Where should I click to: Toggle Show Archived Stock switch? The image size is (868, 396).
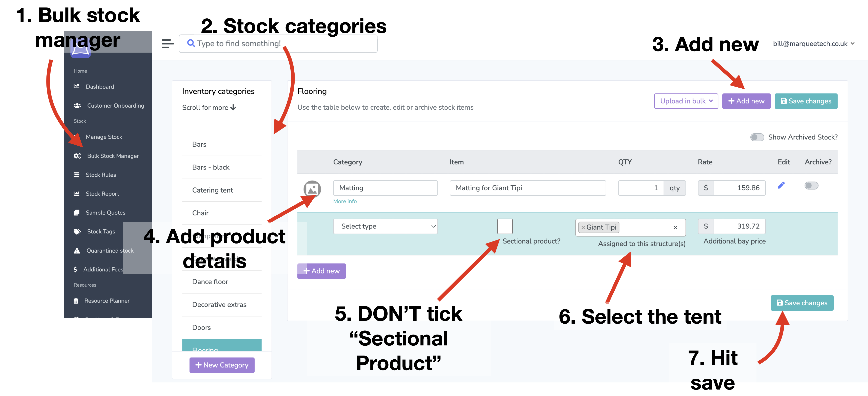[757, 137]
